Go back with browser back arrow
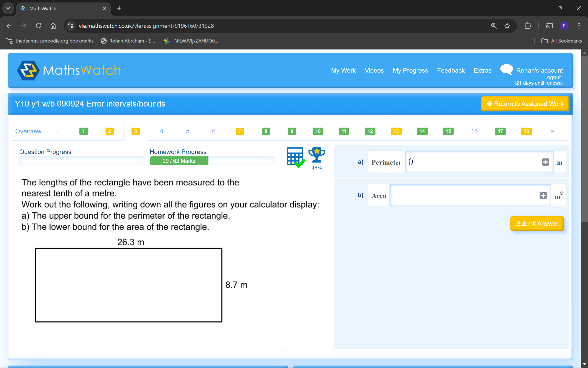The height and width of the screenshot is (368, 588). [x=9, y=26]
